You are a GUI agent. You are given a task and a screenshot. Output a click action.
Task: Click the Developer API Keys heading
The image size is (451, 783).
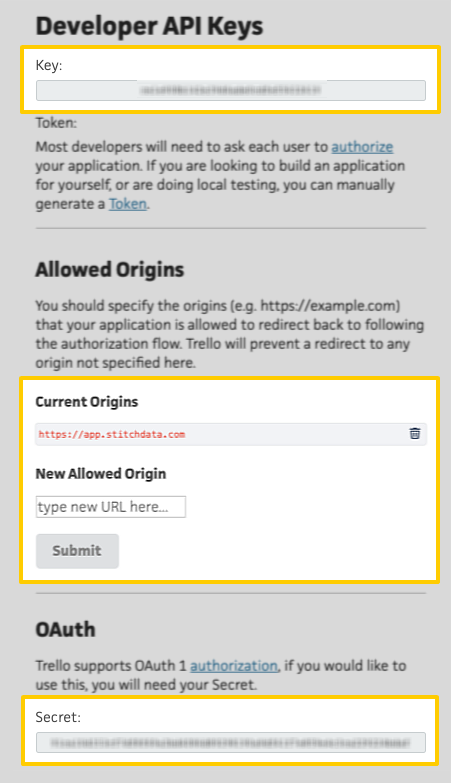(149, 26)
